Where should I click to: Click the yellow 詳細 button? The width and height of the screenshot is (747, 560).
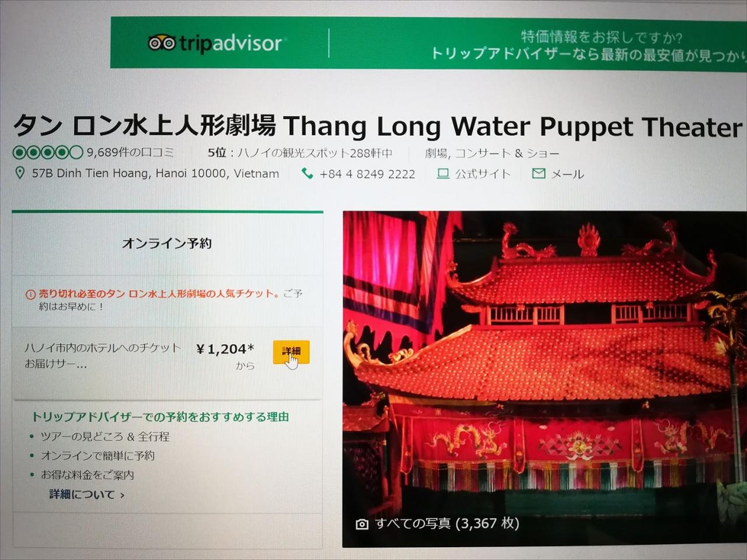(x=291, y=352)
